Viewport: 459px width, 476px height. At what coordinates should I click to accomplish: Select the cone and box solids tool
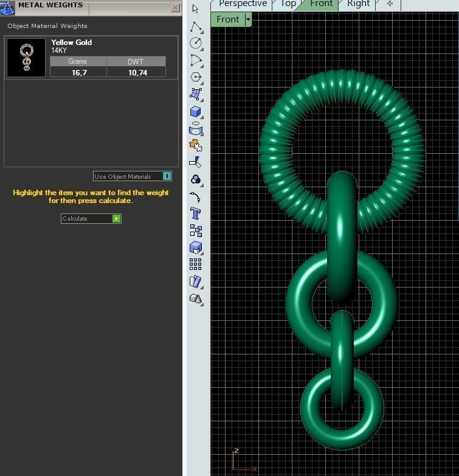coord(196,298)
